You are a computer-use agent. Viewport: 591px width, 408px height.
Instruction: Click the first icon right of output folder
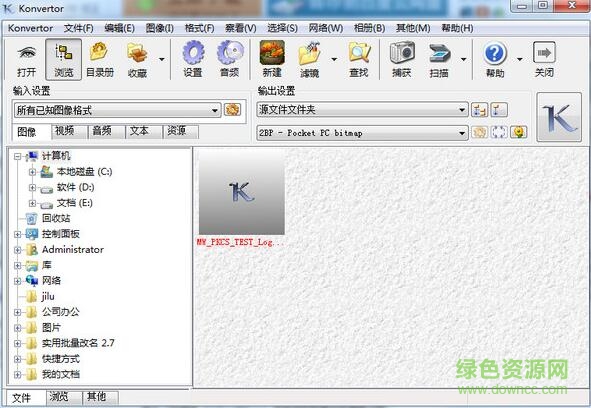point(479,110)
